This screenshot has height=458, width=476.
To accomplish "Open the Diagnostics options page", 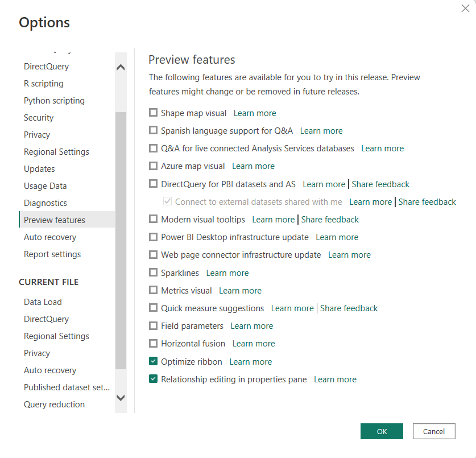I will pyautogui.click(x=45, y=203).
